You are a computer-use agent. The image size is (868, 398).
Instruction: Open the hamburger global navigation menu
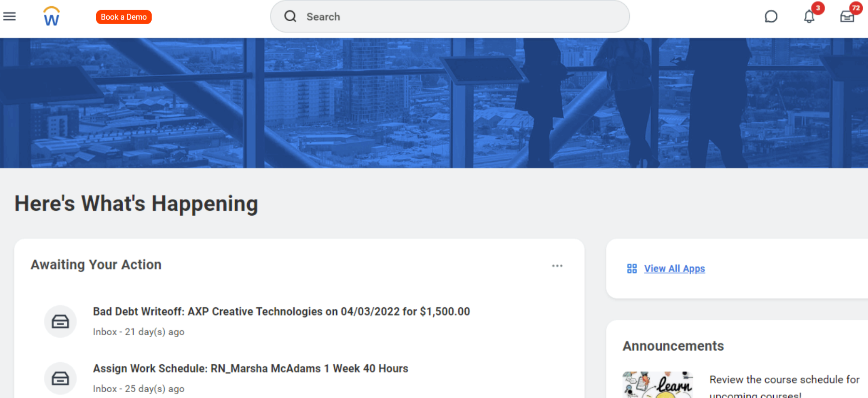(x=10, y=16)
